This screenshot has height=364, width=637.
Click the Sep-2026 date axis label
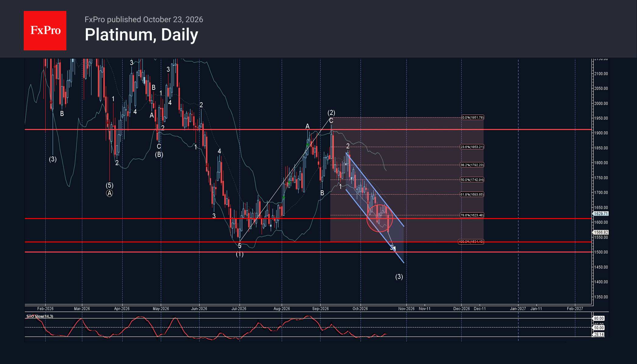pos(320,309)
